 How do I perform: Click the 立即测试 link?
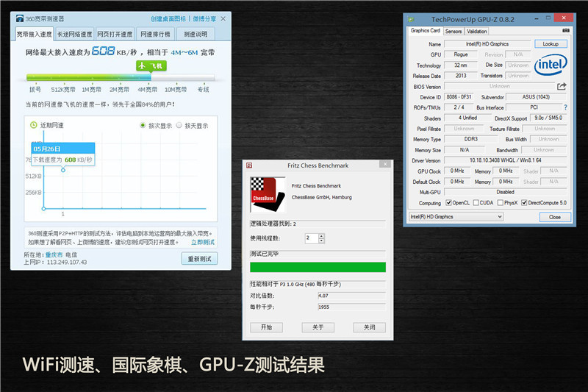click(x=203, y=242)
